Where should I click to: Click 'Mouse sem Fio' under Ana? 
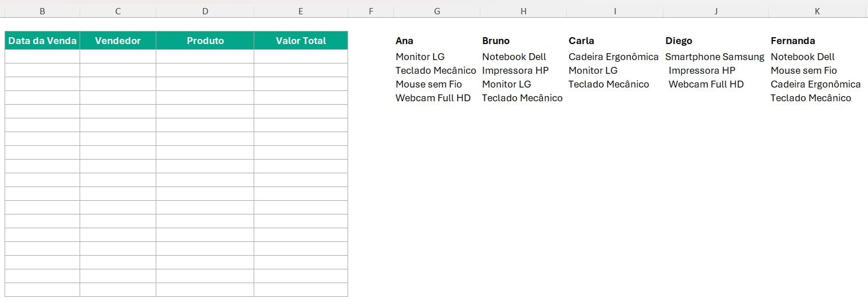coord(429,84)
